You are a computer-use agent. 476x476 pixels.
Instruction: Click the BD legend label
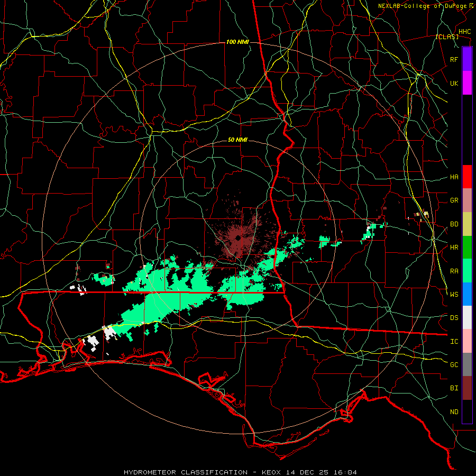tap(454, 224)
